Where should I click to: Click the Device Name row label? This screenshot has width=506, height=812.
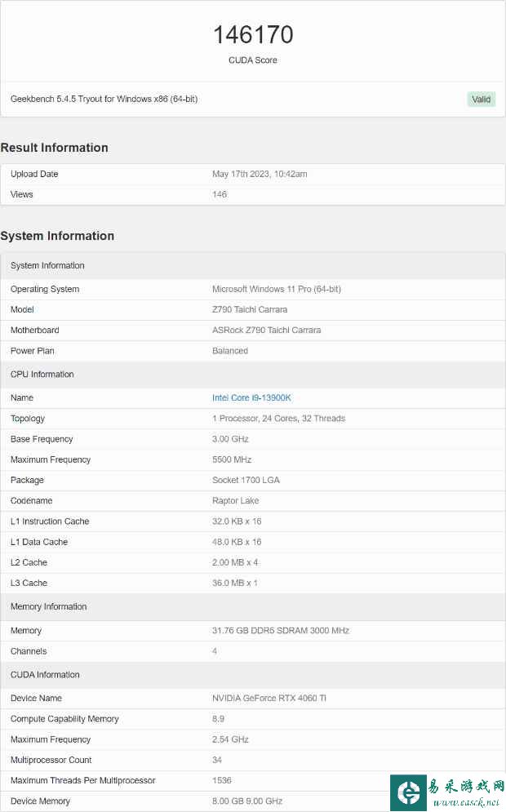[36, 698]
